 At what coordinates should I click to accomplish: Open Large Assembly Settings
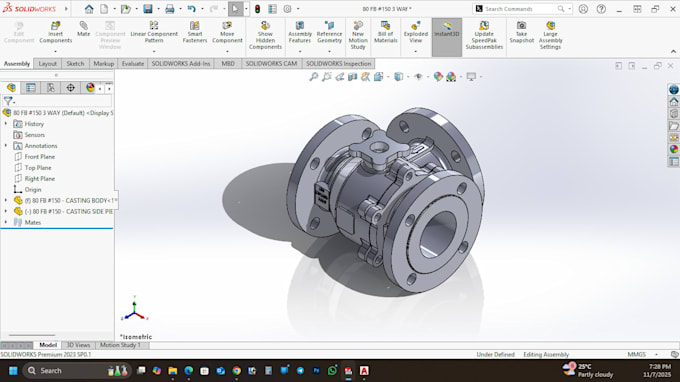[x=550, y=36]
